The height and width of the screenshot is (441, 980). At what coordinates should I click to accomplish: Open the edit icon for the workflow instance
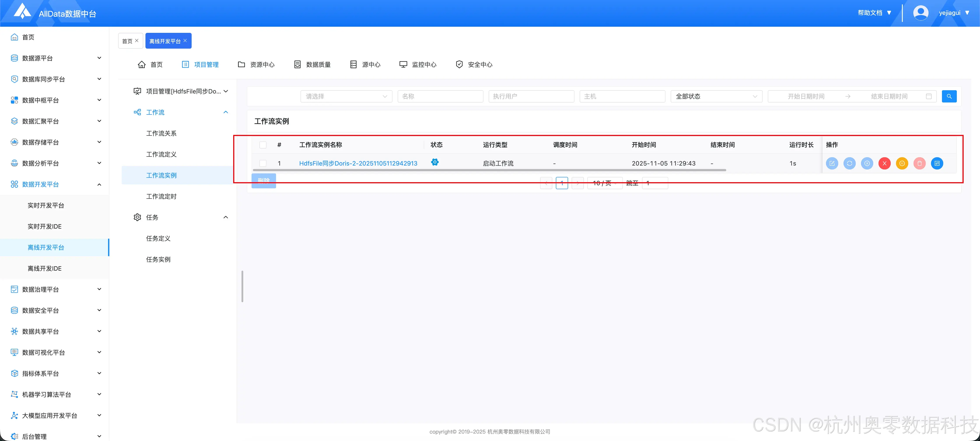click(x=832, y=163)
